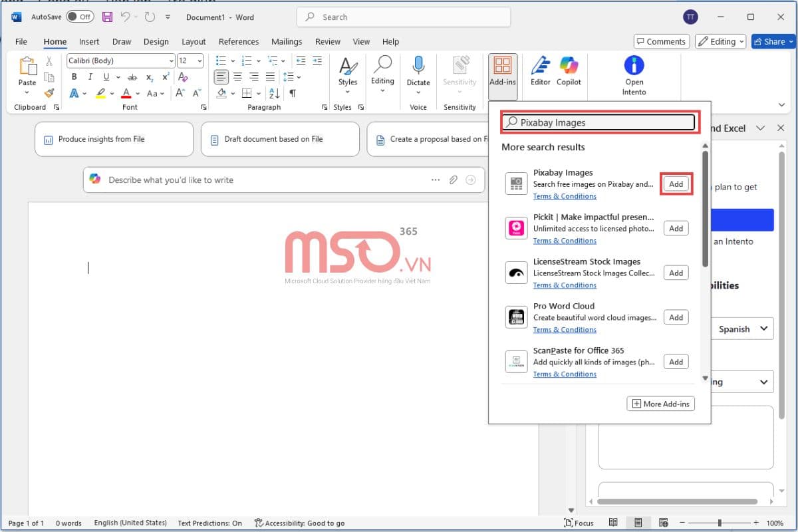Switch to the References tab

coord(238,41)
